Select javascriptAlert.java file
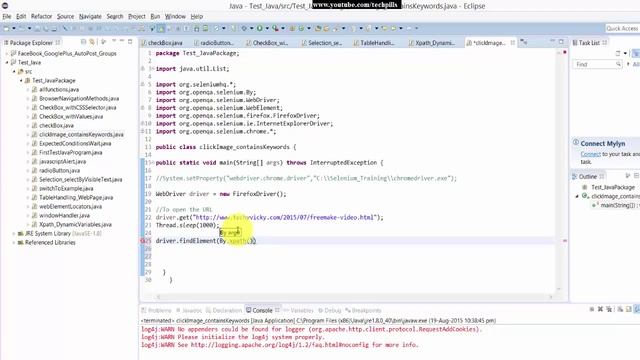This screenshot has width=640, height=360. click(62, 161)
